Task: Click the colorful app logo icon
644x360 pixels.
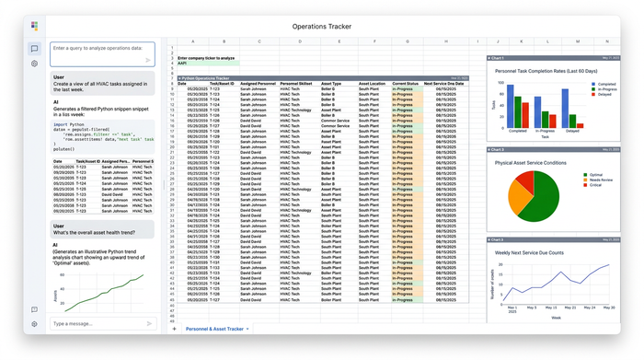Action: pos(35,27)
